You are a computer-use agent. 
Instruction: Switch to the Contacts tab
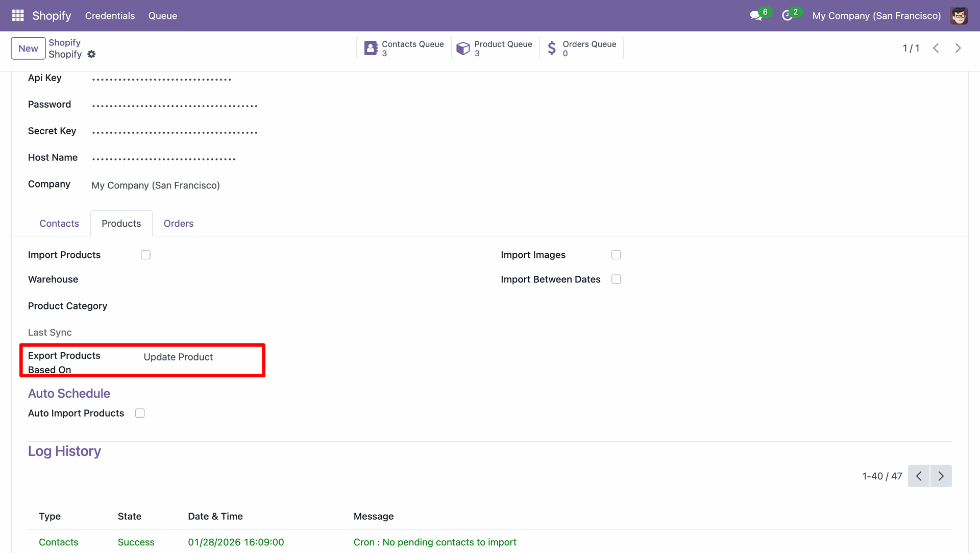(x=59, y=224)
